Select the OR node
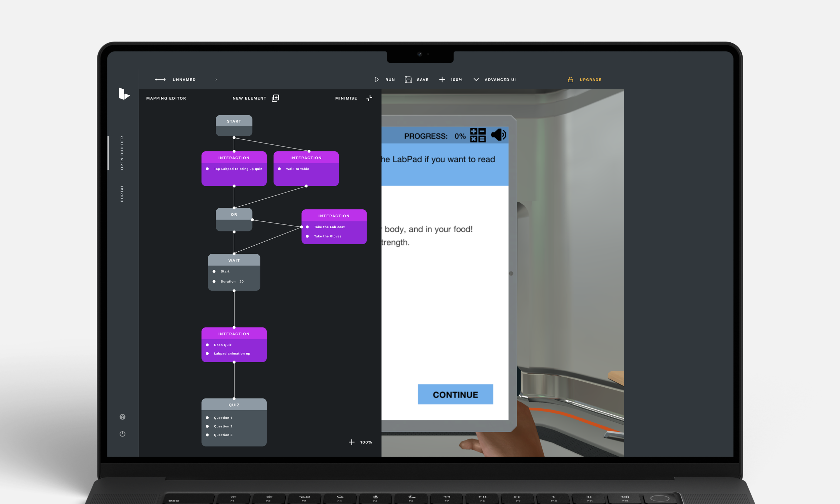This screenshot has width=840, height=504. pos(234,219)
